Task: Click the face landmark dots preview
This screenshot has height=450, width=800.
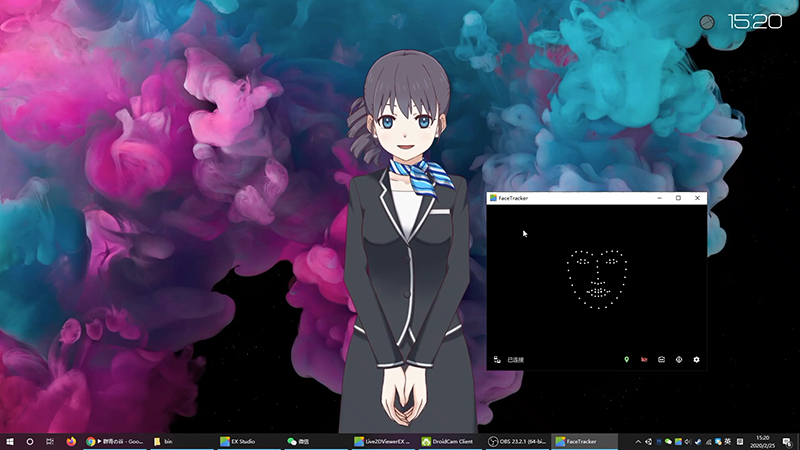Action: (x=597, y=280)
